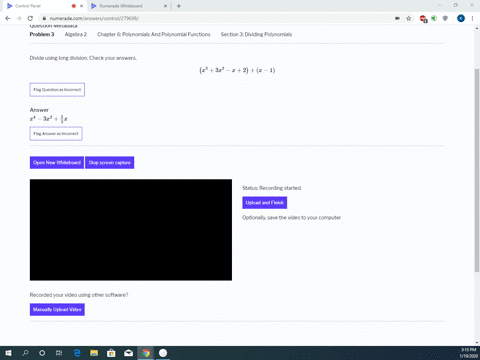Close the Control Panel tab
This screenshot has width=480, height=360.
click(x=81, y=6)
